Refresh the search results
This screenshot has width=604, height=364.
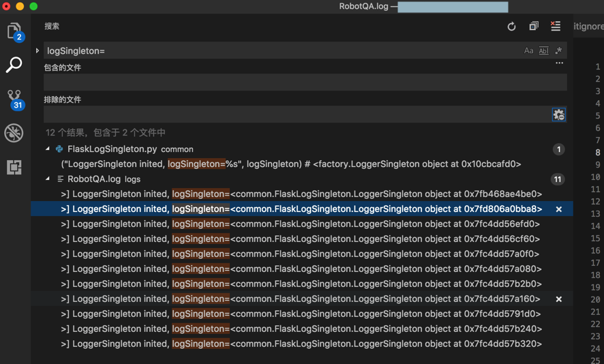pyautogui.click(x=511, y=27)
